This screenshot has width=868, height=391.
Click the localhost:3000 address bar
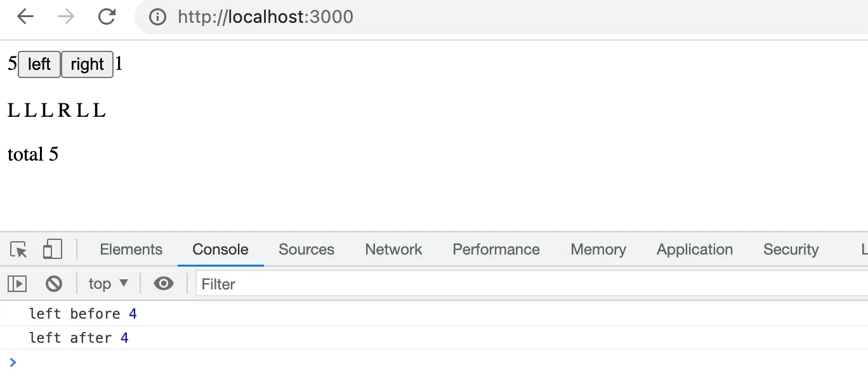pyautogui.click(x=501, y=17)
